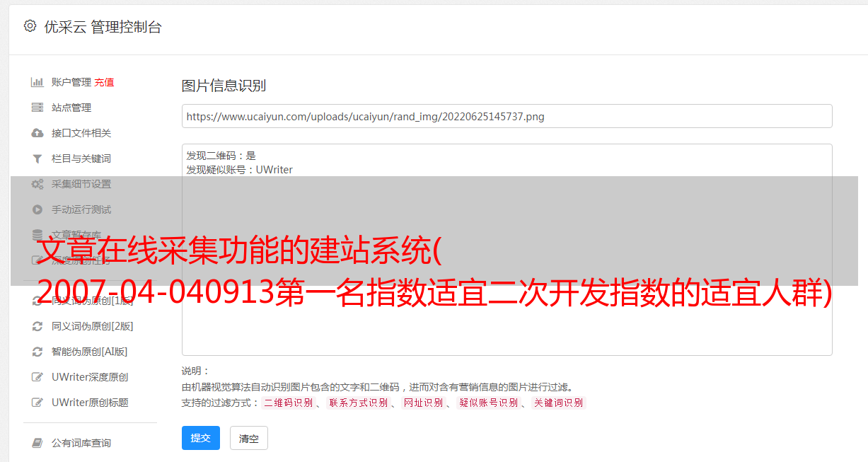Image resolution: width=868 pixels, height=462 pixels.
Task: Open the UWriter原创标题 menu item
Action: (x=90, y=403)
